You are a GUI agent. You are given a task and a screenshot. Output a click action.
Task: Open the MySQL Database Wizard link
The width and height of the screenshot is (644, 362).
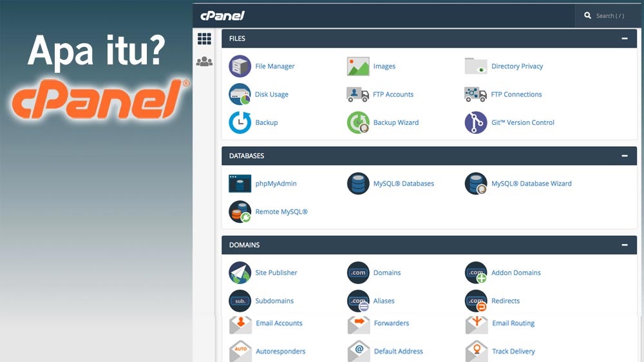(x=531, y=184)
